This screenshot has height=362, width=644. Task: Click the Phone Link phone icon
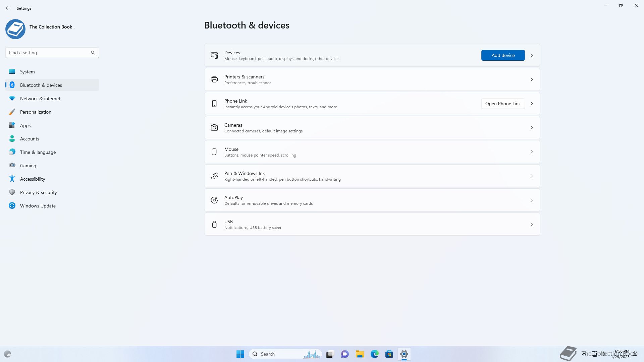(x=214, y=104)
